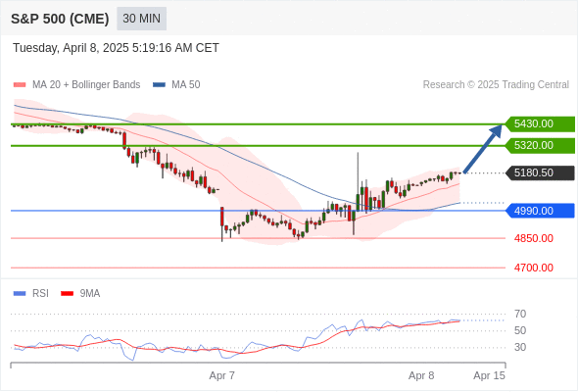Click the Apr 8 time axis label
578x392 pixels.
pyautogui.click(x=421, y=375)
